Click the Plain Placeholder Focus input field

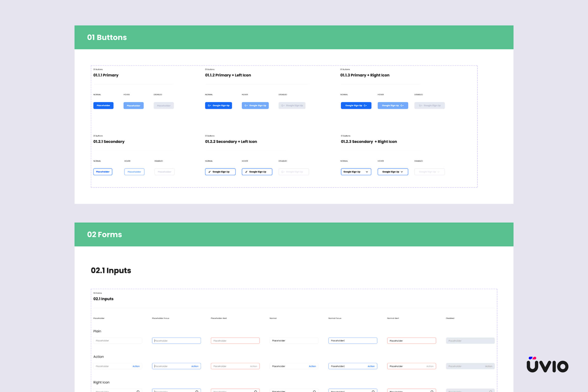point(176,341)
